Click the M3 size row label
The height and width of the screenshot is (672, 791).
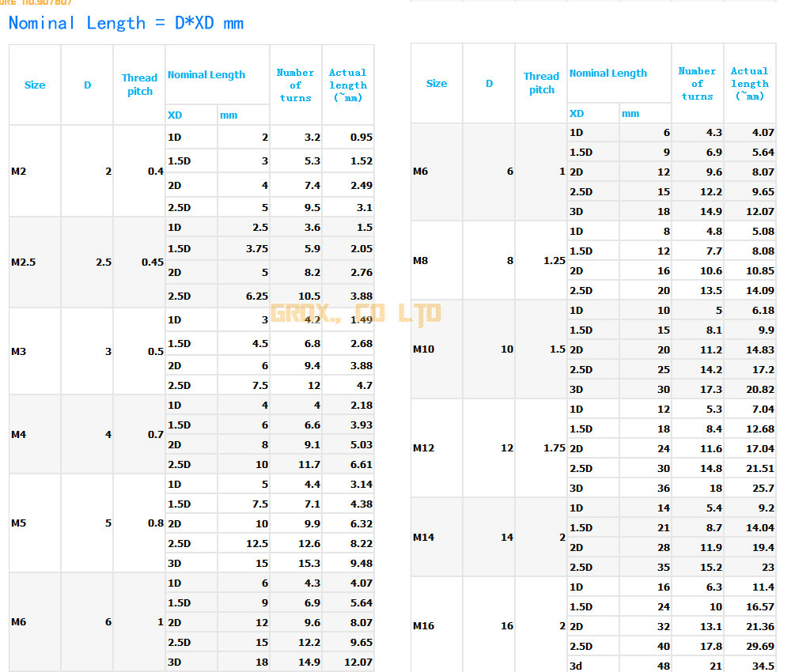[x=19, y=351]
